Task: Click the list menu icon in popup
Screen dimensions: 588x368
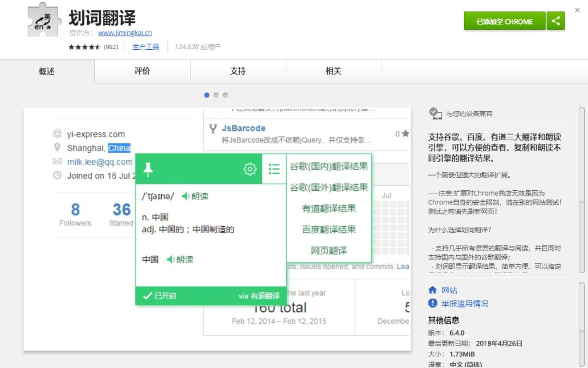Action: [274, 168]
